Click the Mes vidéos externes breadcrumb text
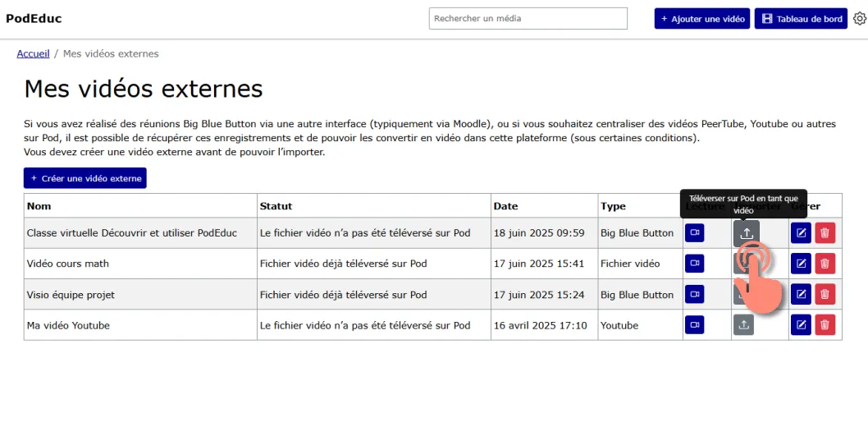The height and width of the screenshot is (427, 868). pyautogui.click(x=111, y=53)
